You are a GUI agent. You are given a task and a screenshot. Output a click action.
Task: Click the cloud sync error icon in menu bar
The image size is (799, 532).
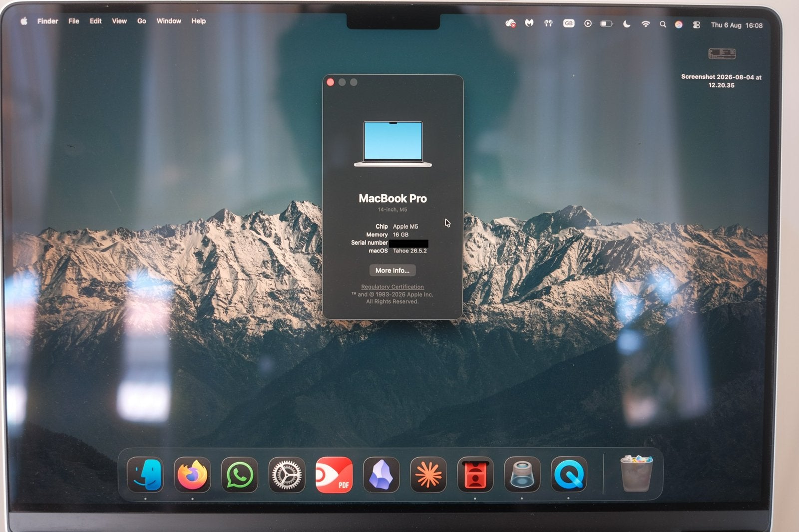510,23
